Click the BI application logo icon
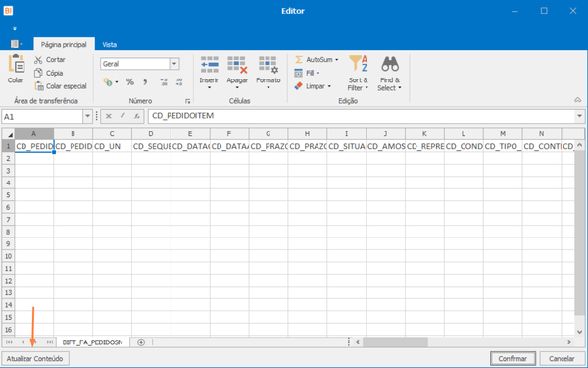The width and height of the screenshot is (588, 368). tap(8, 11)
